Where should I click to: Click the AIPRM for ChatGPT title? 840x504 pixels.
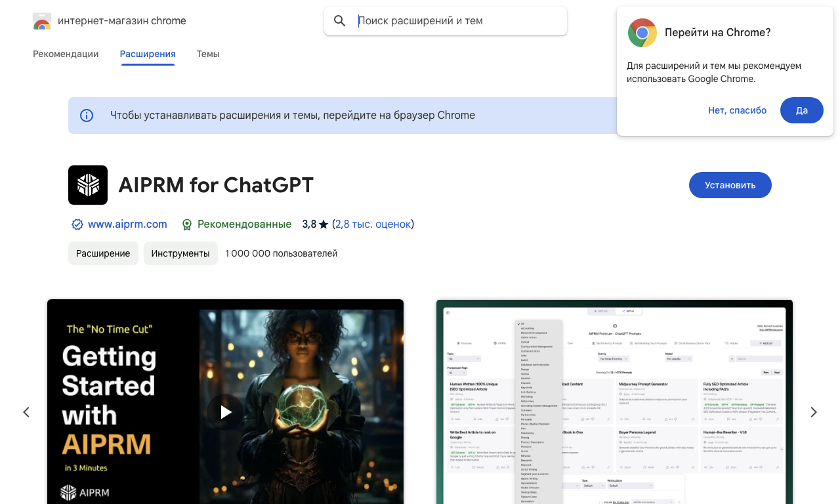tap(216, 185)
